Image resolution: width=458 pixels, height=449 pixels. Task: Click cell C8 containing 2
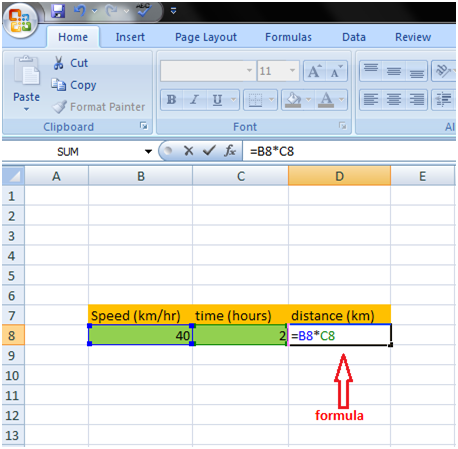point(240,335)
